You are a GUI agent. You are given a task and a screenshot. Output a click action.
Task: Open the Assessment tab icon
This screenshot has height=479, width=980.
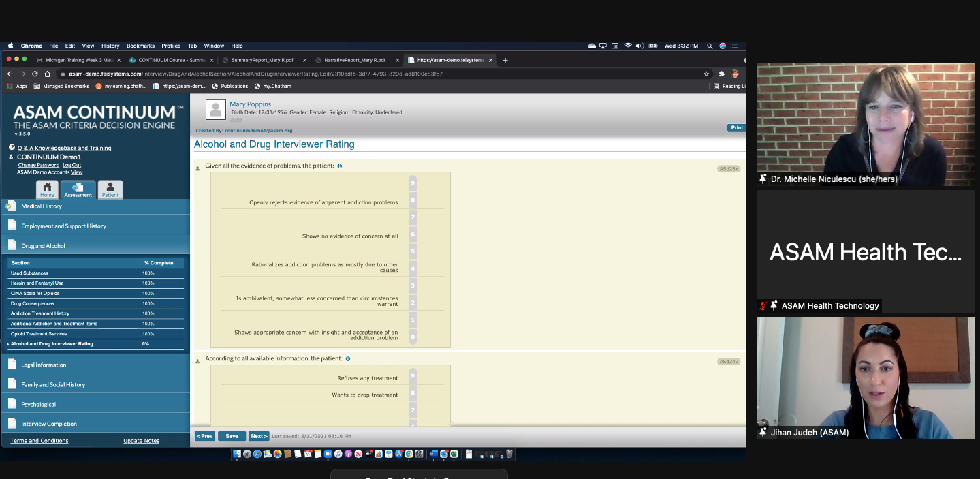[78, 189]
